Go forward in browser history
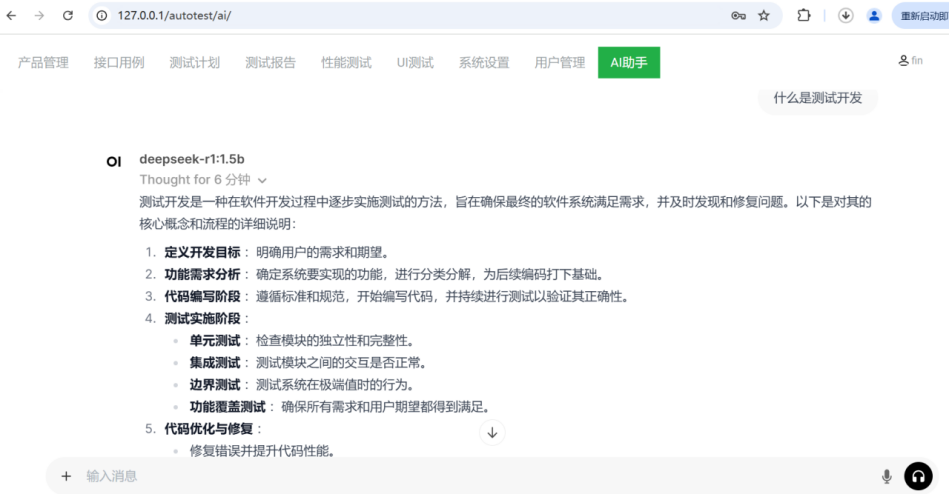The image size is (949, 495). pyautogui.click(x=39, y=16)
